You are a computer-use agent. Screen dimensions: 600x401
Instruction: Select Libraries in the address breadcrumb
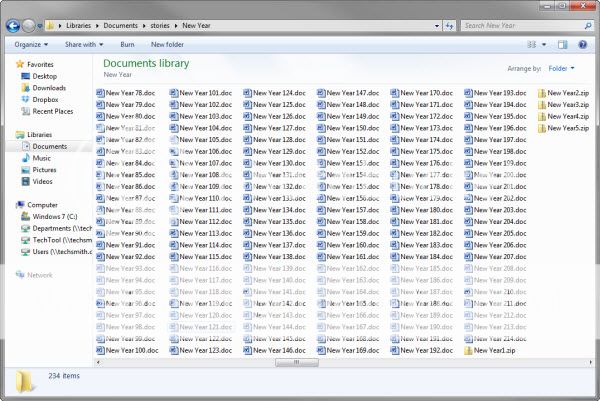point(78,26)
